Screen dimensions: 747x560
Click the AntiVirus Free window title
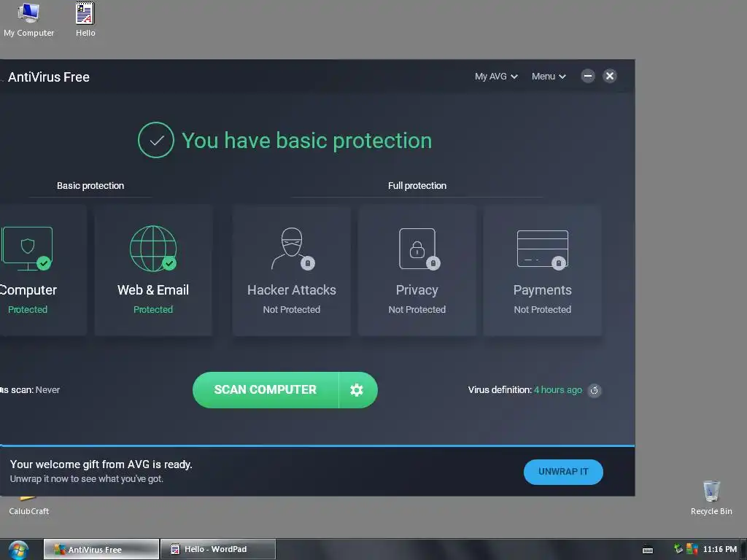(49, 77)
